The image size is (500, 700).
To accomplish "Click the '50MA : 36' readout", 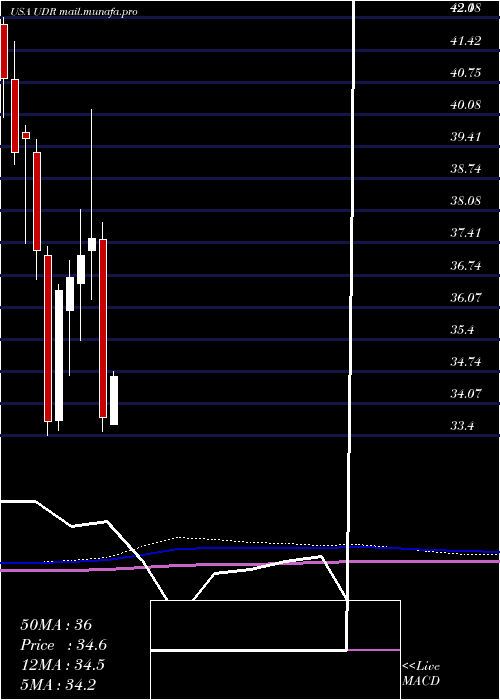I will [x=56, y=624].
